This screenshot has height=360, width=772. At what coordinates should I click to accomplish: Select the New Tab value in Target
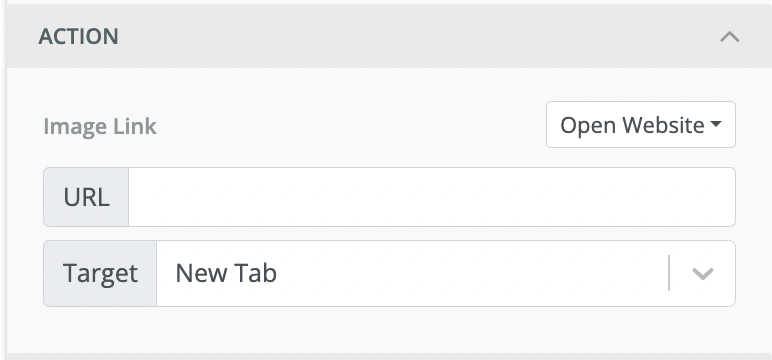[x=226, y=273]
